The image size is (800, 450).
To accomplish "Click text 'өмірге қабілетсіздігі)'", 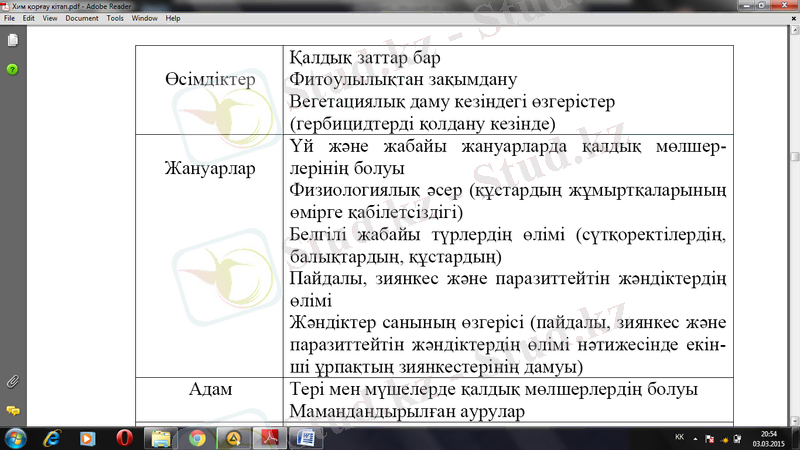I will tap(377, 212).
